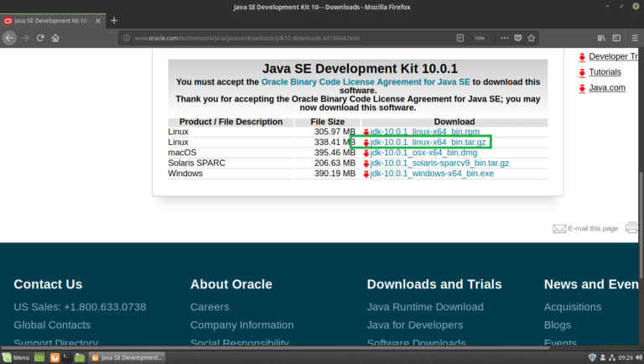Image resolution: width=644 pixels, height=364 pixels.
Task: Open the Java Runtime Download footer link
Action: click(x=424, y=307)
